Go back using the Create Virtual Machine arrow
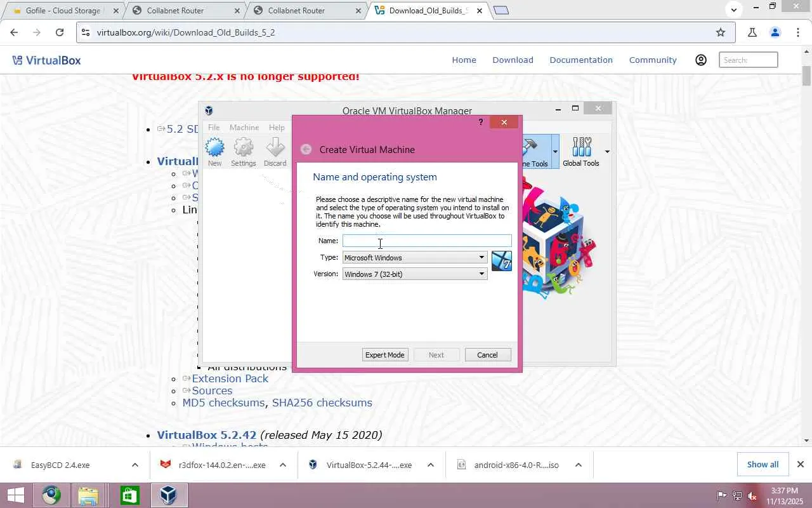Image resolution: width=812 pixels, height=508 pixels. [x=306, y=149]
